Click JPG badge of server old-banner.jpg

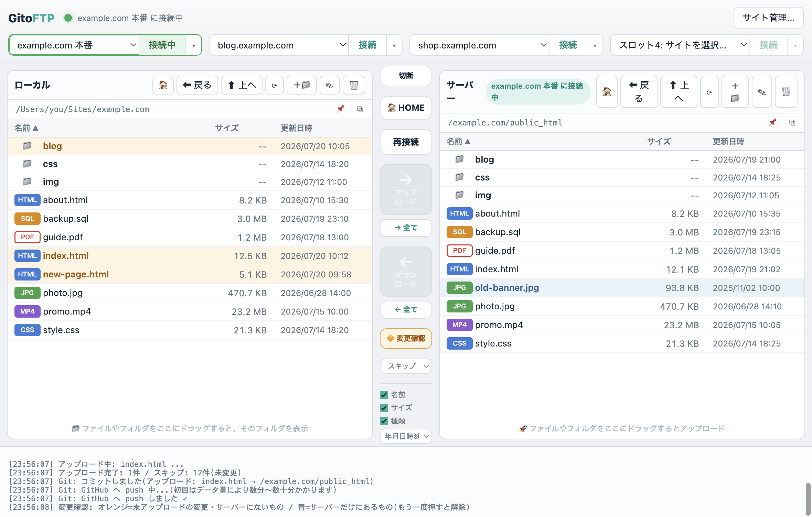click(x=460, y=288)
